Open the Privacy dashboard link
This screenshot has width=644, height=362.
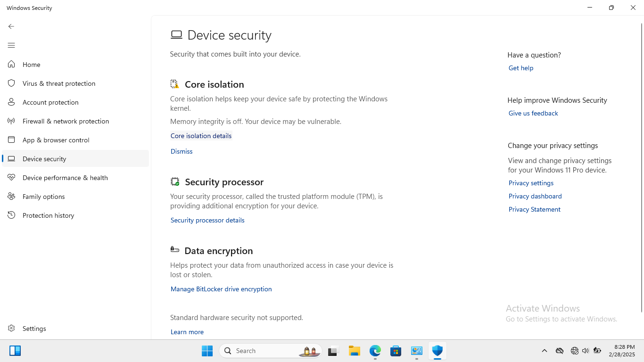point(535,196)
